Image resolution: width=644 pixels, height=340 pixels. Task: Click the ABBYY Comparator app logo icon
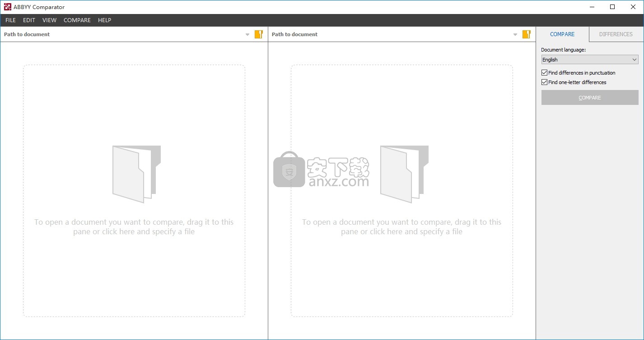[x=8, y=7]
